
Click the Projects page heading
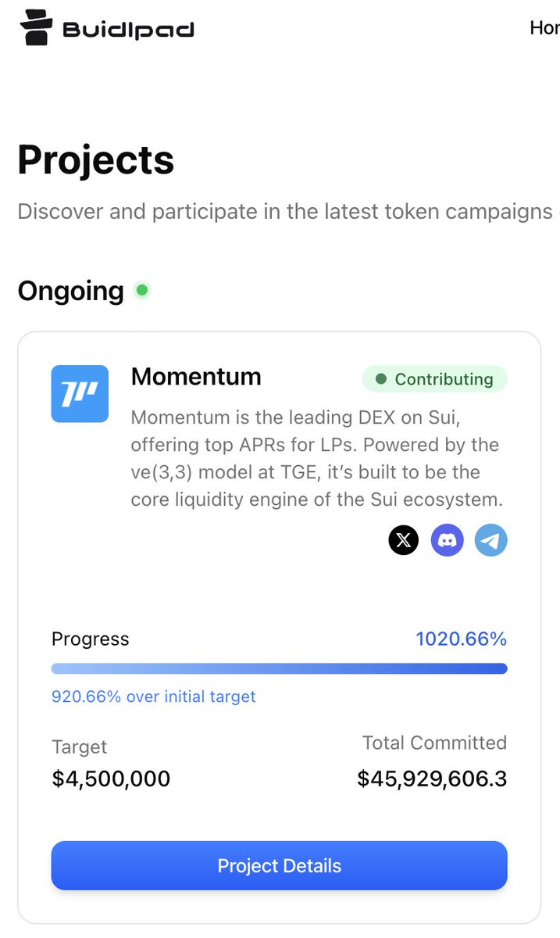tap(96, 160)
